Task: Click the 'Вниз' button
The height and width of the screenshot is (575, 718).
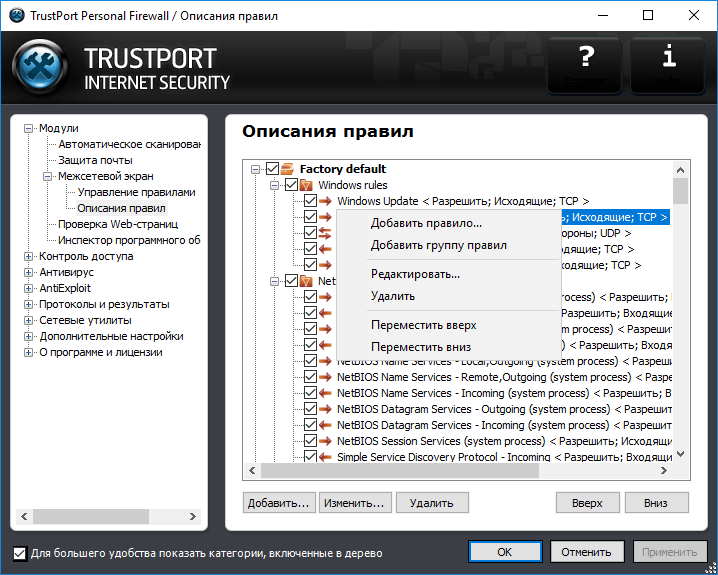Action: coord(656,503)
